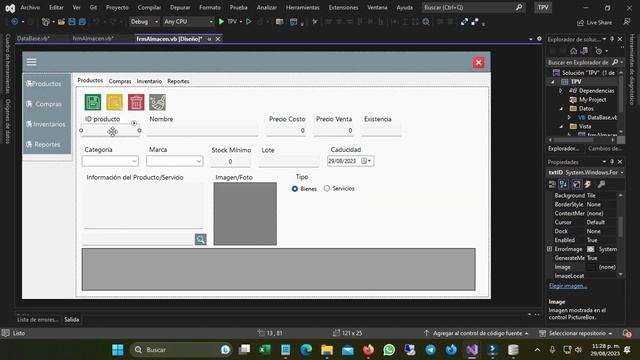Click the Lote text field

(289, 162)
